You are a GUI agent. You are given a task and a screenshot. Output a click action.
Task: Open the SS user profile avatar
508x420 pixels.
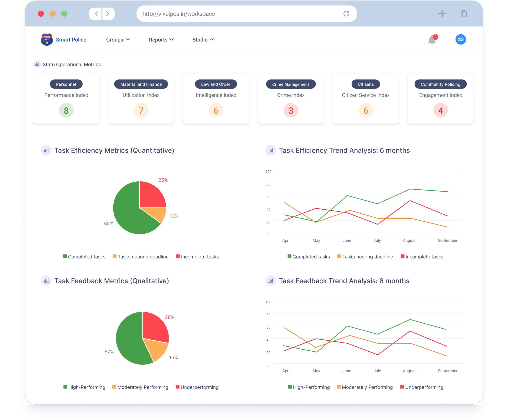461,39
